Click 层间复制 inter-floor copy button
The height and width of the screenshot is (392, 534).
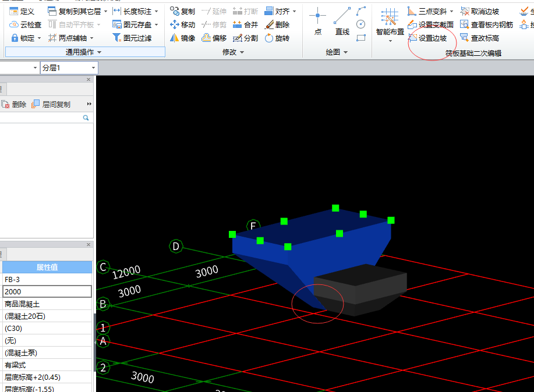[51, 105]
